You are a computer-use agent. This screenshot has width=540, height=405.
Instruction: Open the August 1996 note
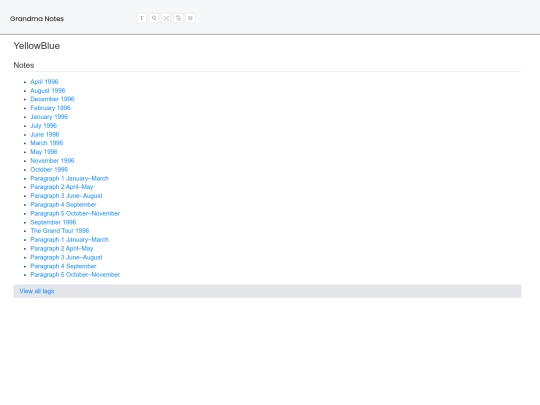click(x=48, y=91)
